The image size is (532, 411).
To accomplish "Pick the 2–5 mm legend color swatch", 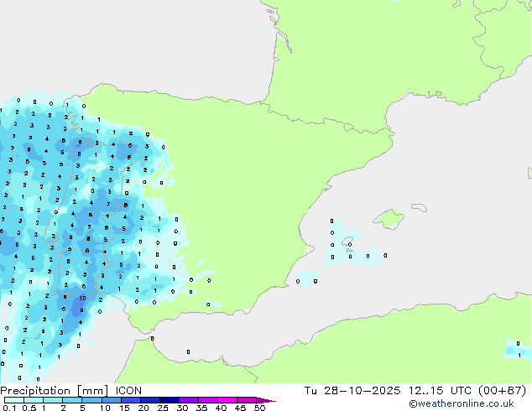I will [72, 400].
